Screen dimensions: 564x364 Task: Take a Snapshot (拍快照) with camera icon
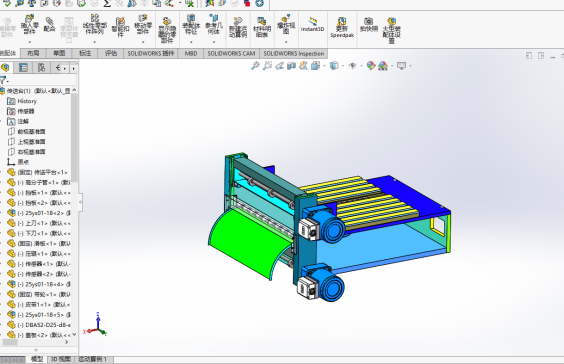(369, 24)
